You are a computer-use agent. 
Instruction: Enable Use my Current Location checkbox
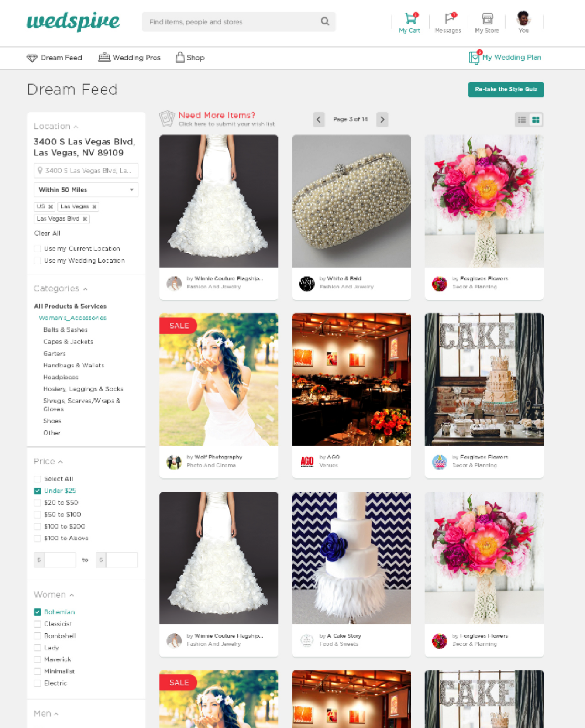pyautogui.click(x=38, y=249)
